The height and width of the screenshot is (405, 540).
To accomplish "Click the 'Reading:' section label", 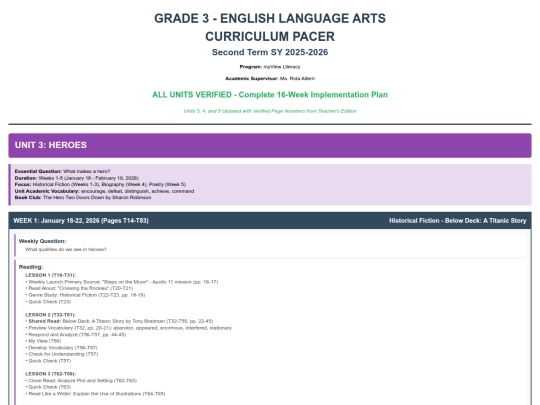I will (x=31, y=267).
